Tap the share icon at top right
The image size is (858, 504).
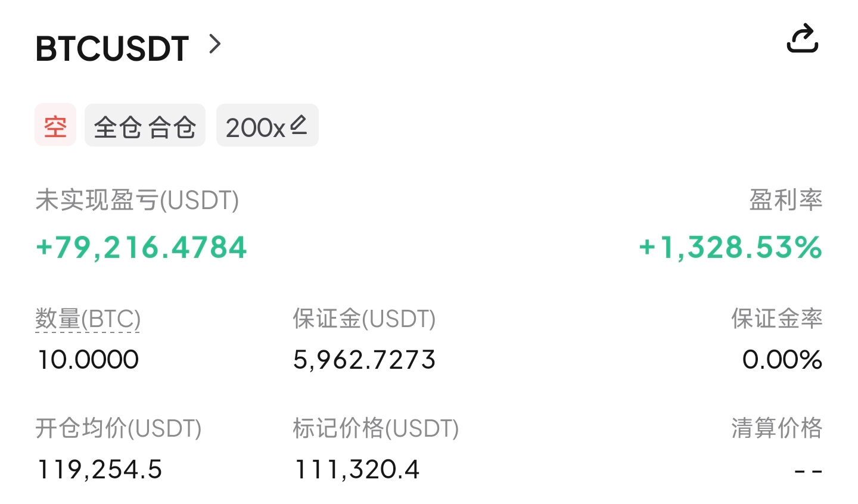click(803, 39)
